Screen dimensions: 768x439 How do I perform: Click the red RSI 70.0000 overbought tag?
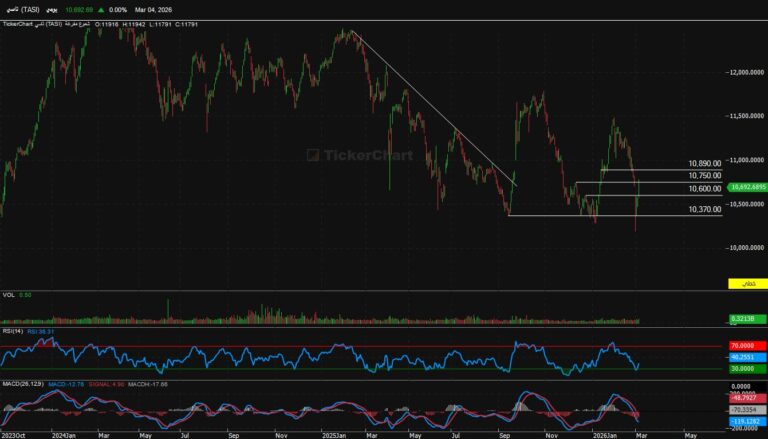744,346
